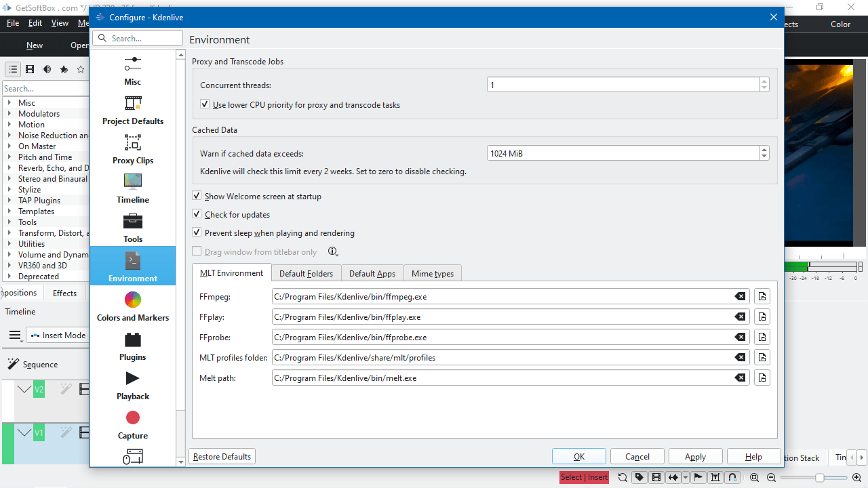Viewport: 868px width, 488px height.
Task: Open the Plugins settings page
Action: click(x=133, y=346)
